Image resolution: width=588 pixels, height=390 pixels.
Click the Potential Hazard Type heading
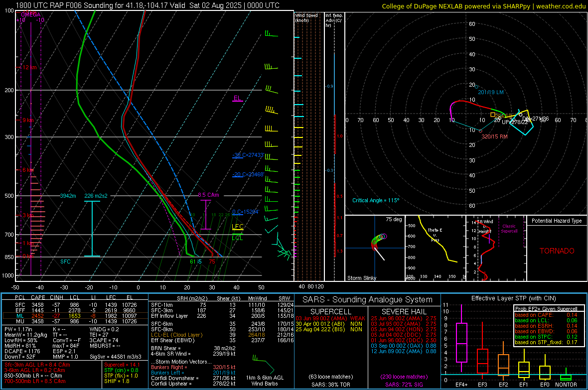(557, 221)
